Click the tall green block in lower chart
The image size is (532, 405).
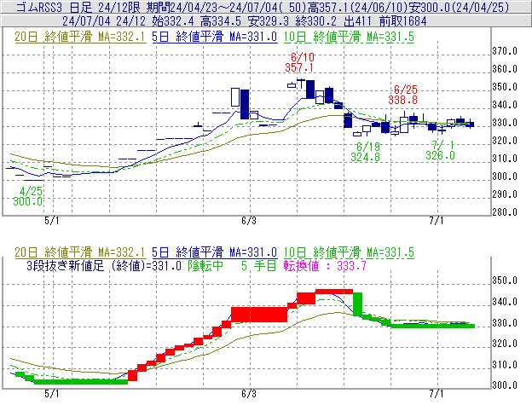pyautogui.click(x=357, y=304)
